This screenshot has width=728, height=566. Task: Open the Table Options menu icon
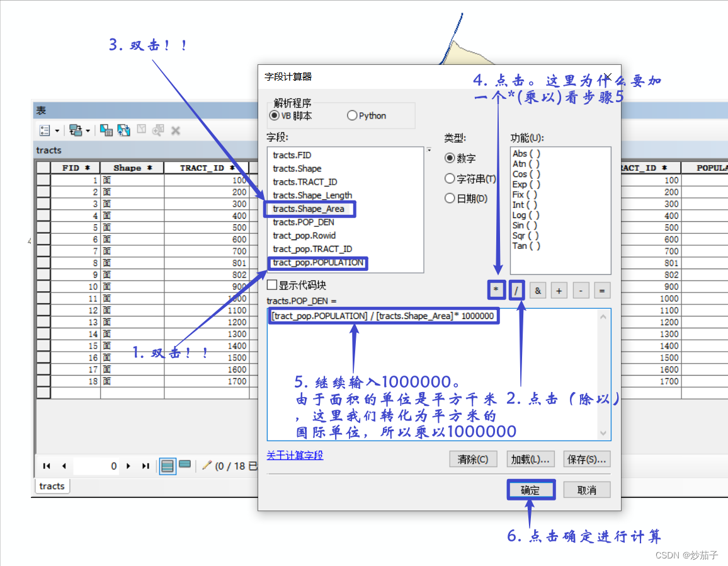[45, 130]
